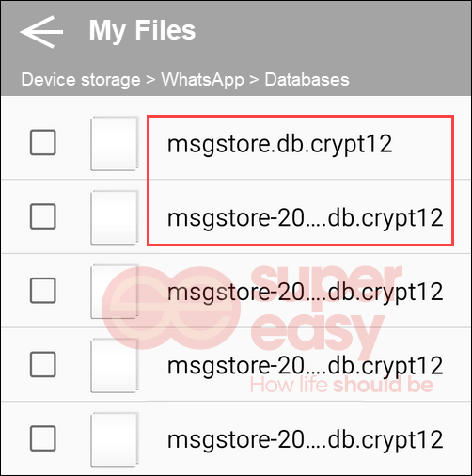Tick the checkbox in the third file row

click(x=43, y=291)
